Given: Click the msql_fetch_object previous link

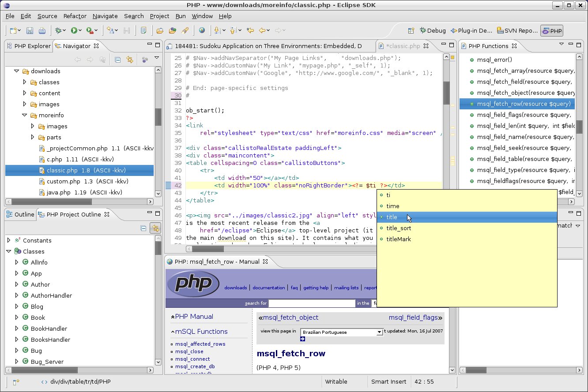Looking at the screenshot, I should coord(290,317).
